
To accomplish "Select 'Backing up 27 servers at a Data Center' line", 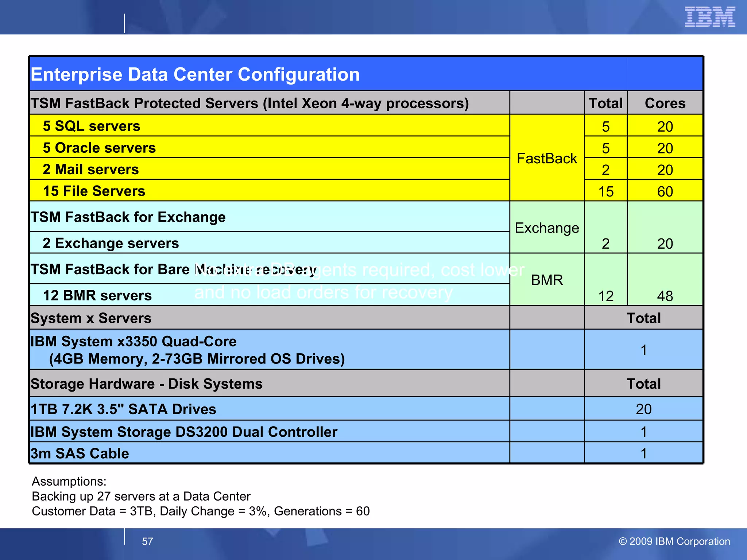I will click(x=141, y=497).
